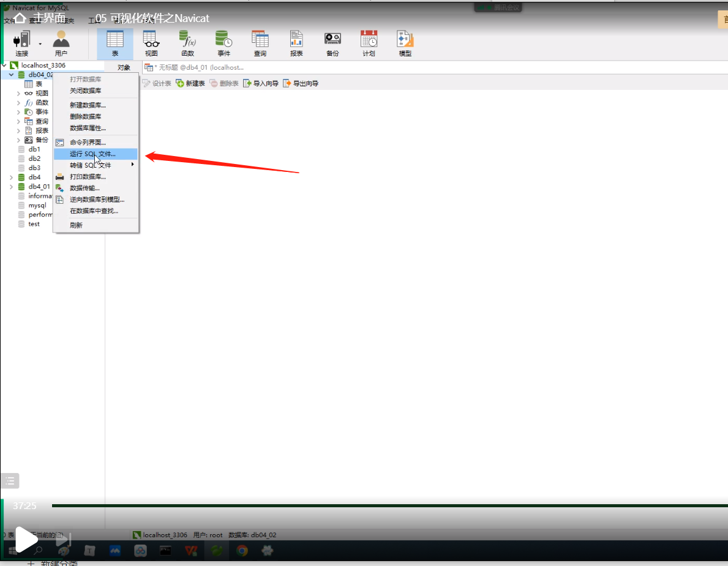Viewport: 728px width, 566px height.
Task: Select the 表 (Table) toolbar icon
Action: [x=114, y=43]
